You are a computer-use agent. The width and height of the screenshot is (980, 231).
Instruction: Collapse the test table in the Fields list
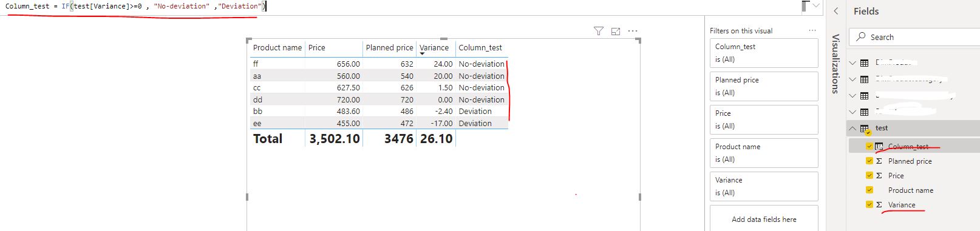click(x=852, y=128)
